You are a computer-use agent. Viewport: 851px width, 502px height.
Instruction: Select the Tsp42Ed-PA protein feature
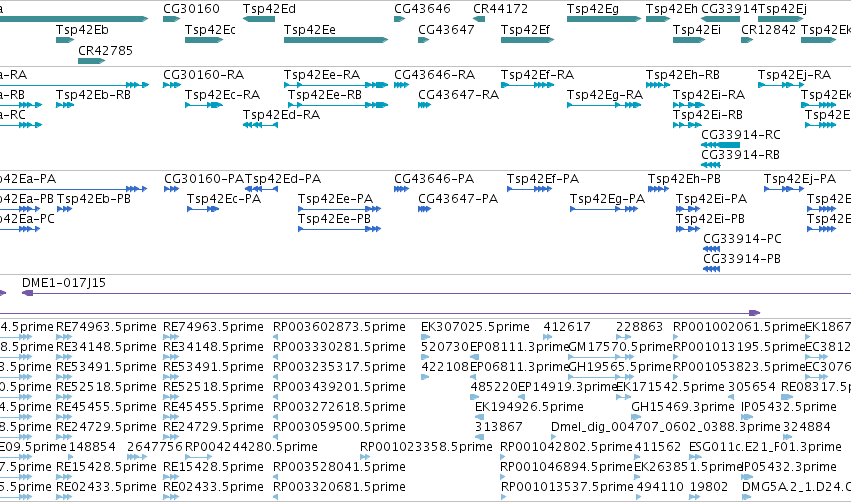[262, 189]
